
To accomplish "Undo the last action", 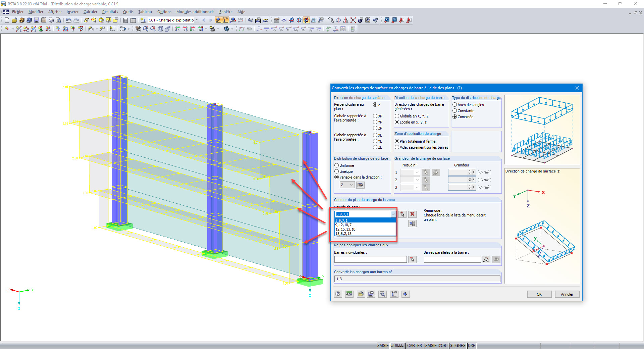I will (x=68, y=20).
